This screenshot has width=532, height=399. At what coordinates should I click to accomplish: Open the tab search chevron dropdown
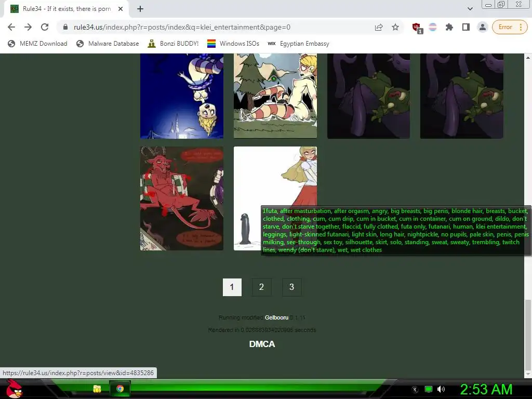(470, 9)
